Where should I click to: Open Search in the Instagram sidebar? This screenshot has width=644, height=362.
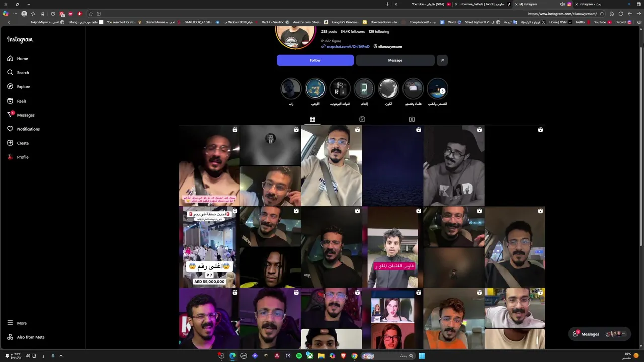pyautogui.click(x=18, y=73)
